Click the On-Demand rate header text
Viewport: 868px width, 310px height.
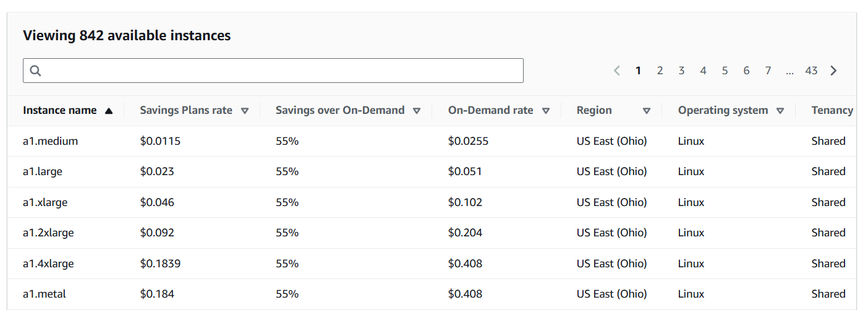(491, 110)
